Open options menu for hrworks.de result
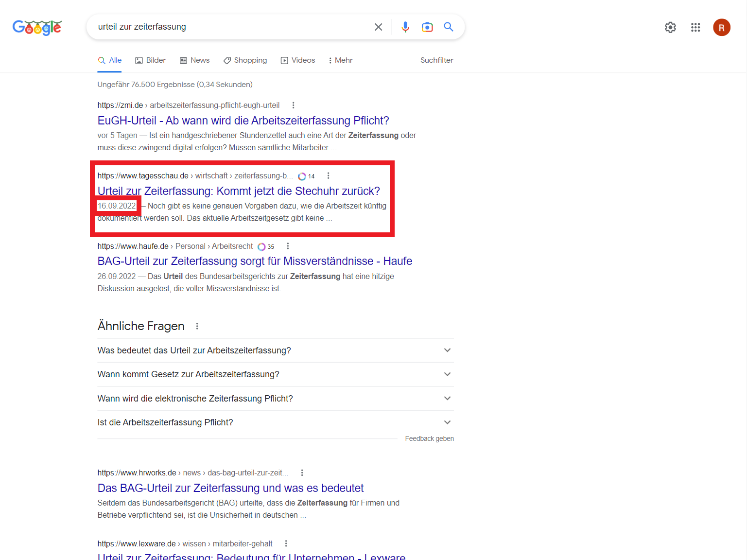Image resolution: width=747 pixels, height=560 pixels. (302, 472)
